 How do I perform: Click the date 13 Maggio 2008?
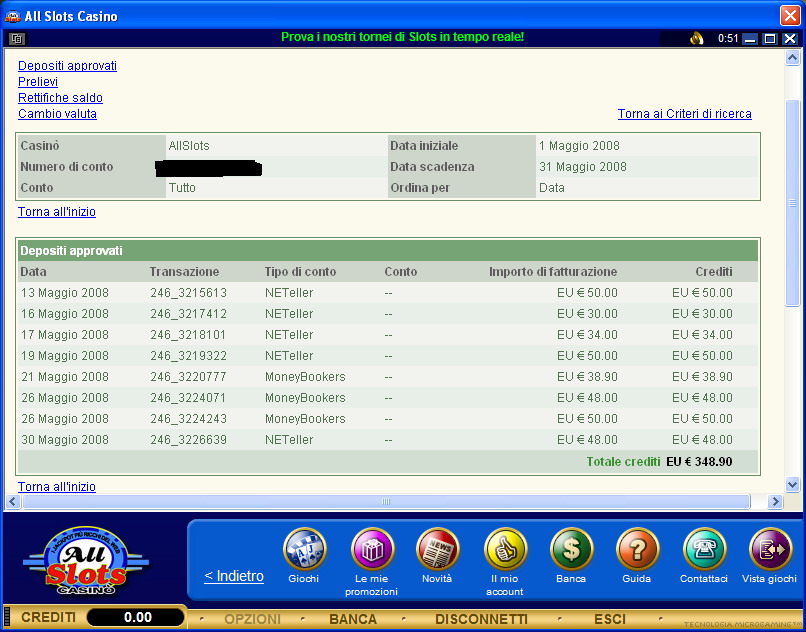click(65, 293)
